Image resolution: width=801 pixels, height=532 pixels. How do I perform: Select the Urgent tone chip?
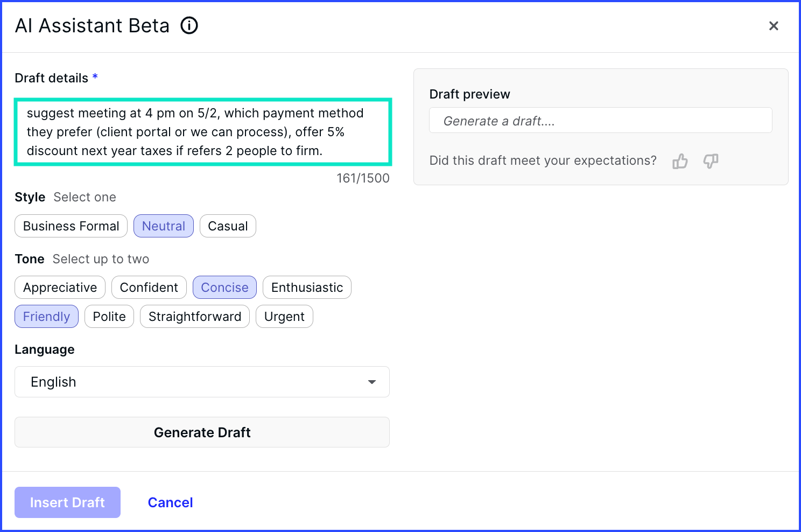[284, 317]
